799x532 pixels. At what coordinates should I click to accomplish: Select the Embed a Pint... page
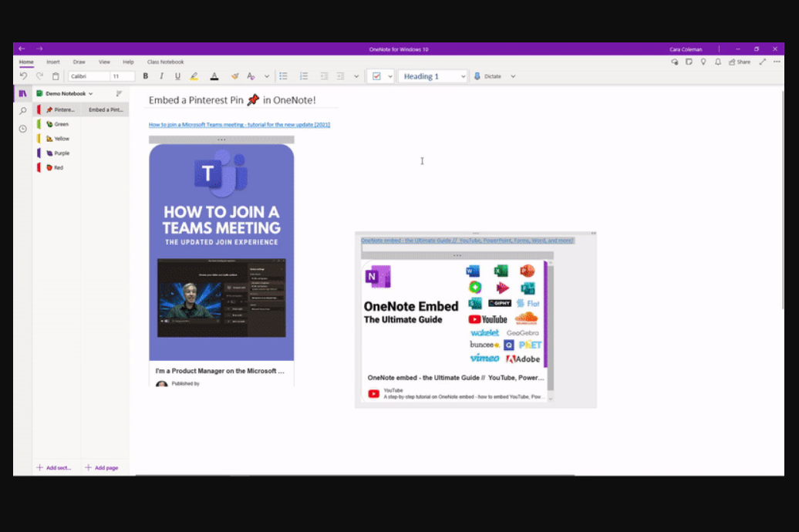[x=106, y=109]
